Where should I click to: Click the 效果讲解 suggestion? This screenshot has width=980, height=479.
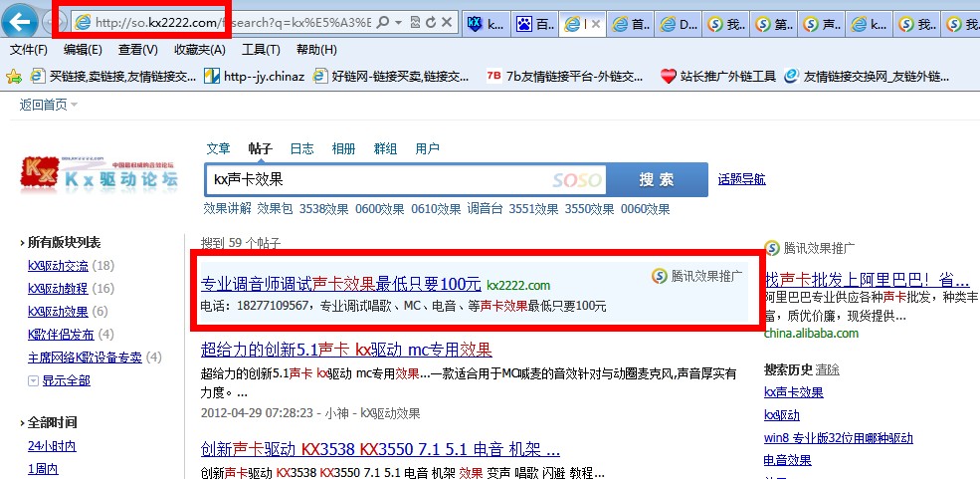pos(228,209)
